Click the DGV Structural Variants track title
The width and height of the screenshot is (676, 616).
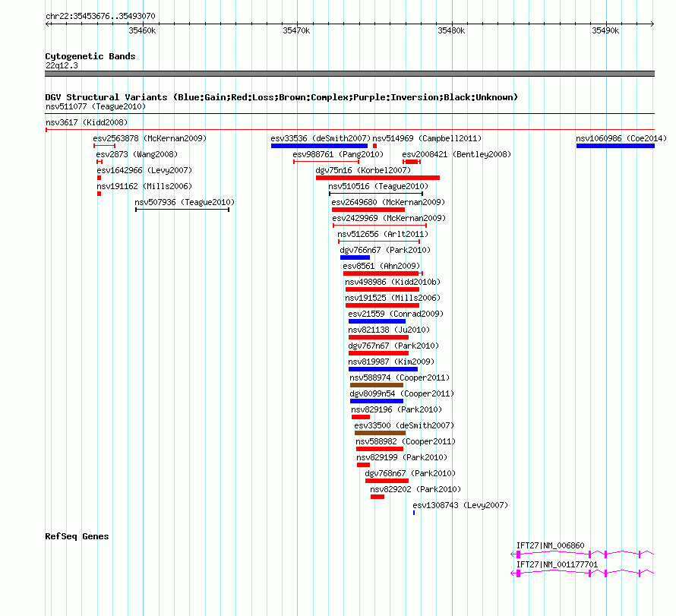[281, 97]
